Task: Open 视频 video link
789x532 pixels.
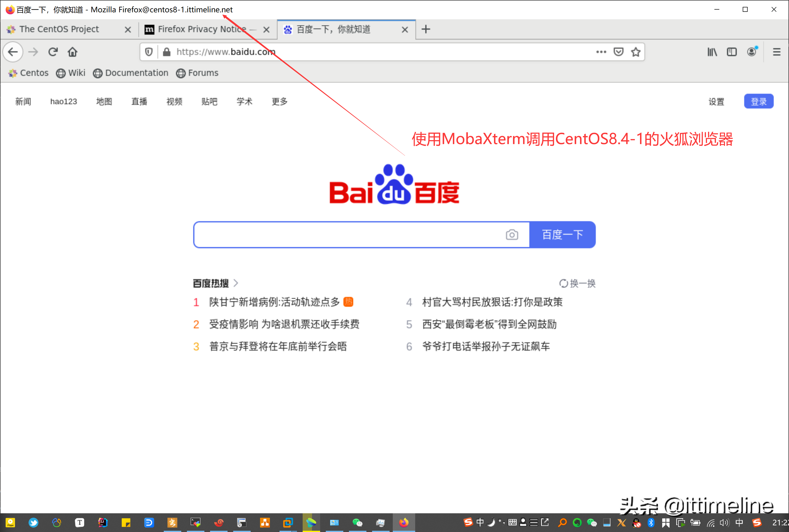Action: coord(174,101)
